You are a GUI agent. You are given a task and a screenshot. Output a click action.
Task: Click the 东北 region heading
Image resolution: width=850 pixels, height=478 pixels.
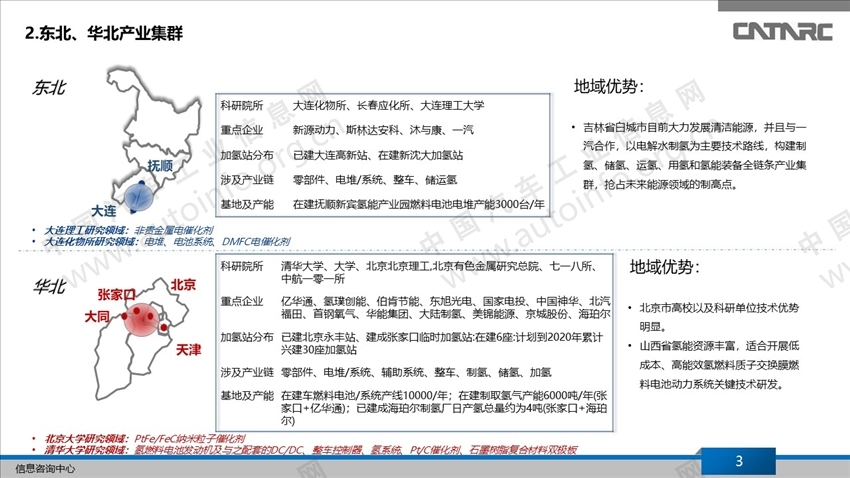click(49, 87)
